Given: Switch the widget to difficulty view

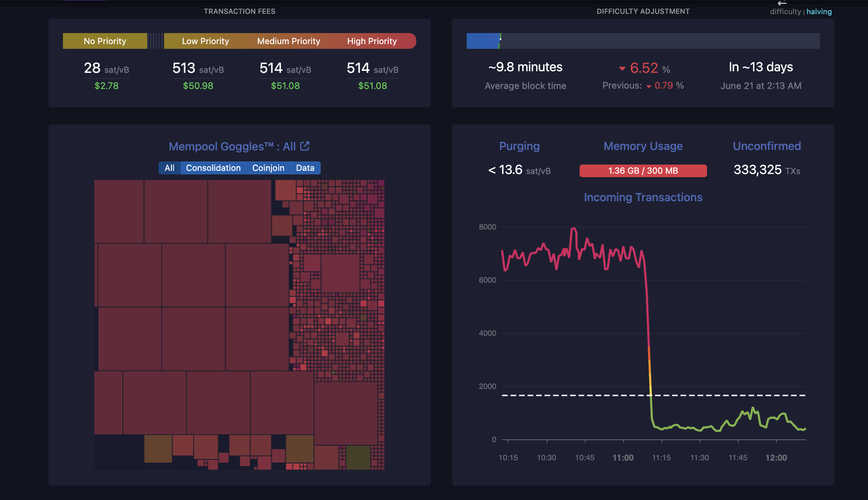Looking at the screenshot, I should [785, 12].
